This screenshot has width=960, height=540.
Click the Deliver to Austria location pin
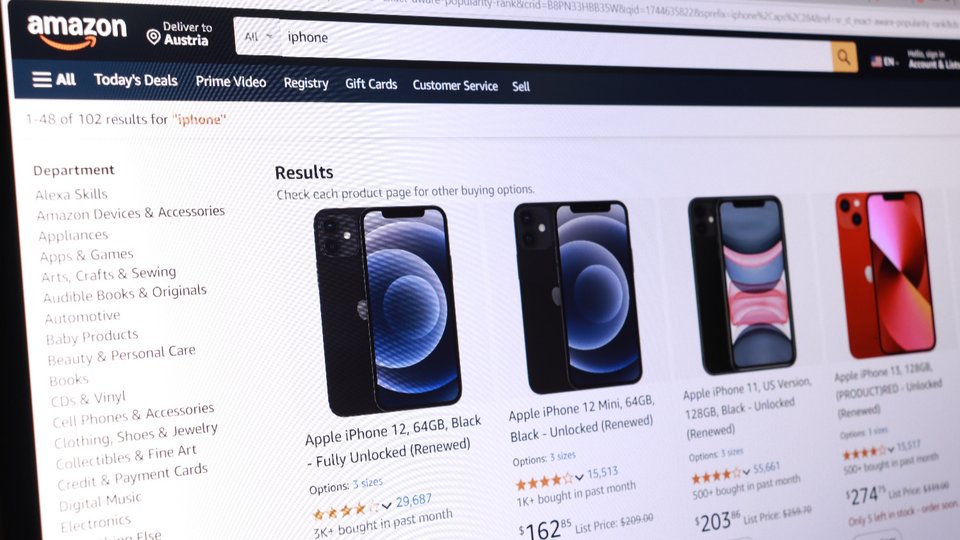coord(153,37)
